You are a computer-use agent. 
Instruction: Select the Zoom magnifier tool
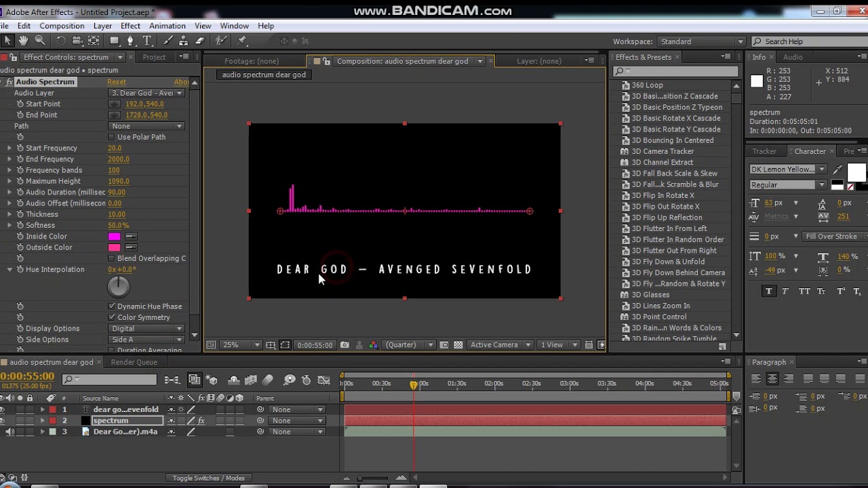[40, 41]
